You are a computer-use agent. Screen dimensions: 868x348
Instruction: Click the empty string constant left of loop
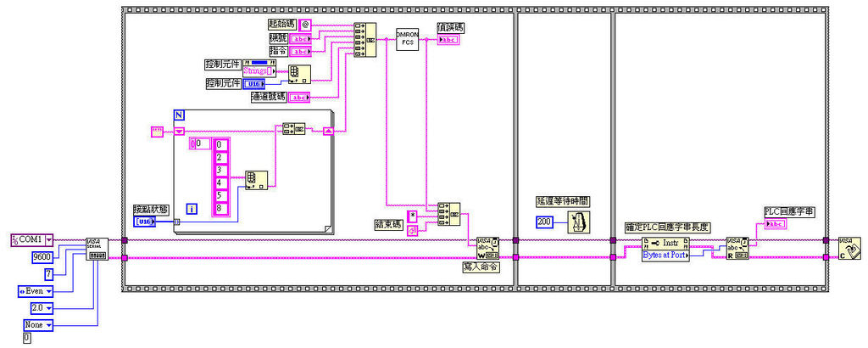[157, 132]
